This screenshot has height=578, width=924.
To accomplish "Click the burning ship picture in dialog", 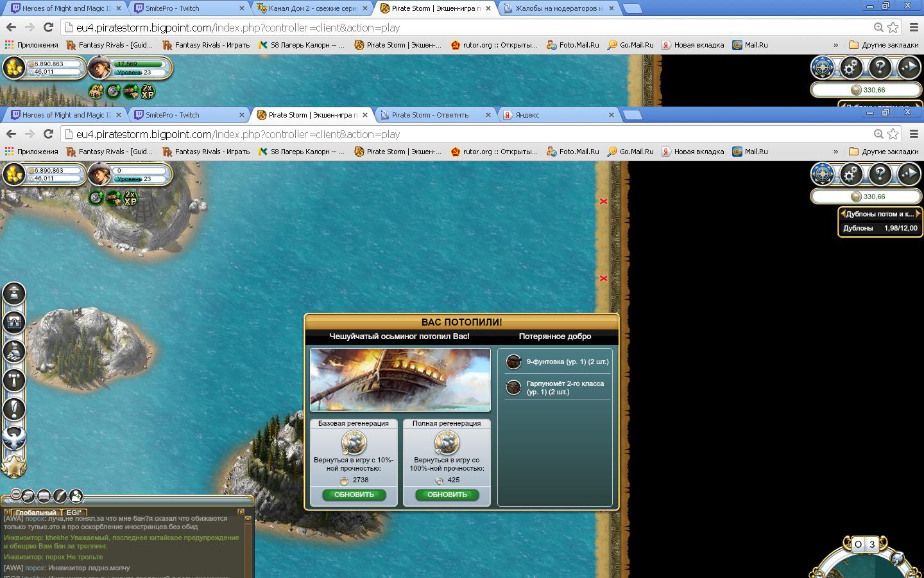I will (400, 380).
